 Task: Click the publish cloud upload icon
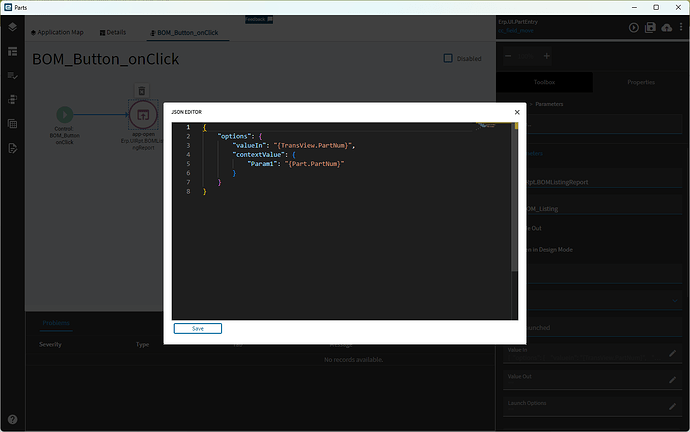pyautogui.click(x=667, y=28)
